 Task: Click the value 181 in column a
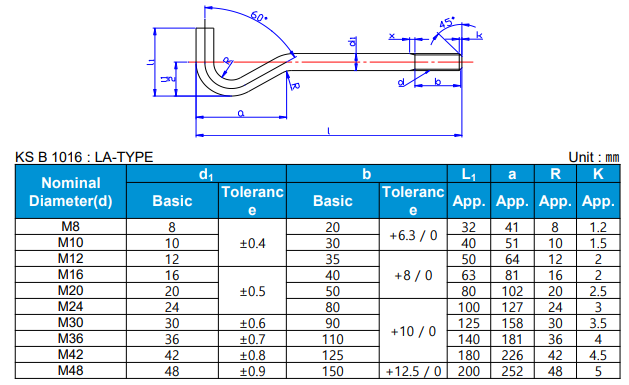click(512, 340)
